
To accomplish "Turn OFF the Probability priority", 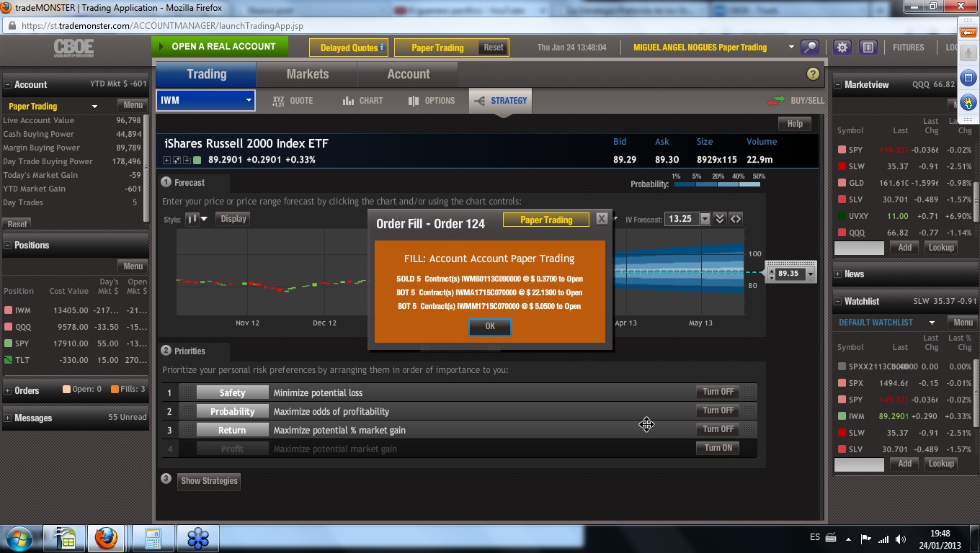I will (718, 410).
